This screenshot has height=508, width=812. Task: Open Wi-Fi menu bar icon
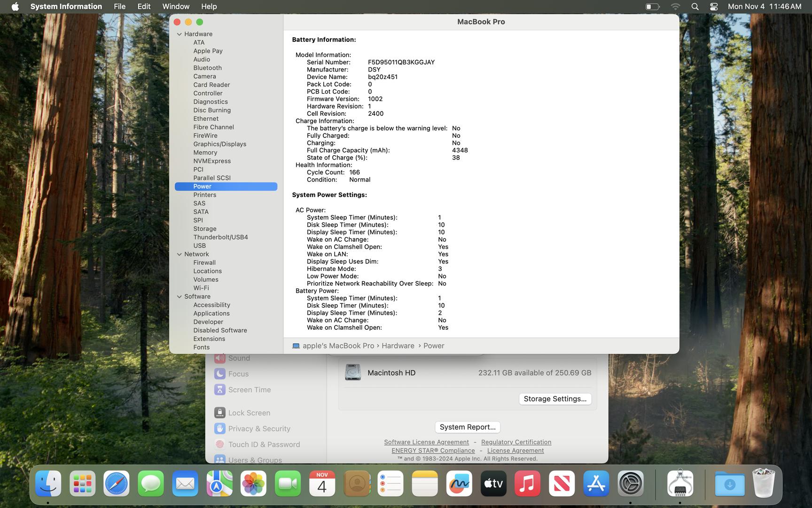(x=675, y=7)
